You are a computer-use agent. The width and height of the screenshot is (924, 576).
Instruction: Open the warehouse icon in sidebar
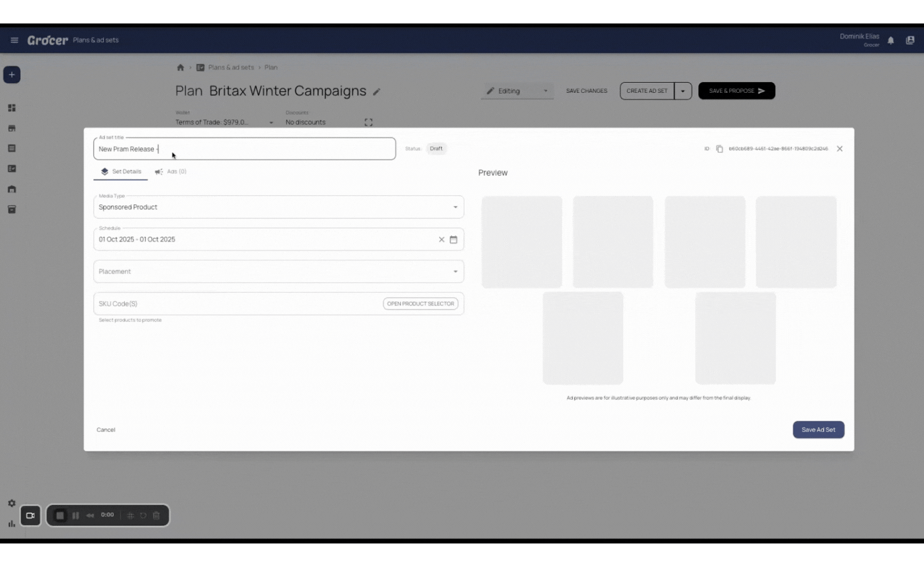(12, 189)
